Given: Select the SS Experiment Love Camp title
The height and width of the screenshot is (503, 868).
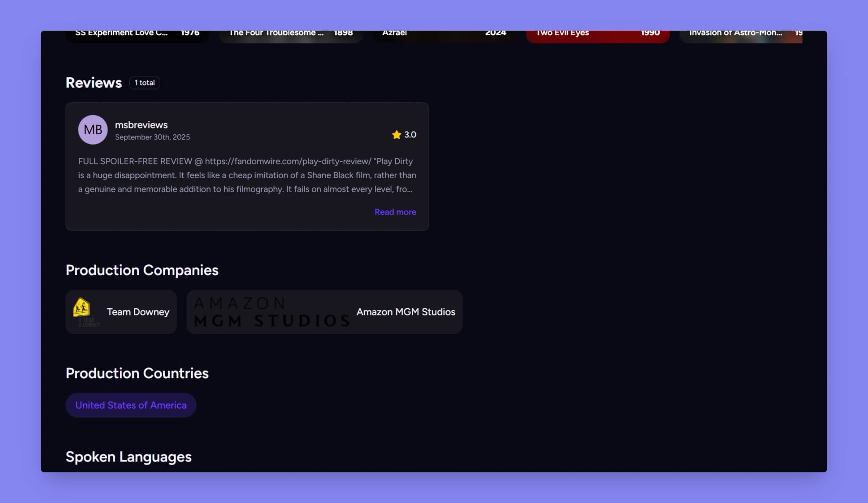Looking at the screenshot, I should [122, 32].
